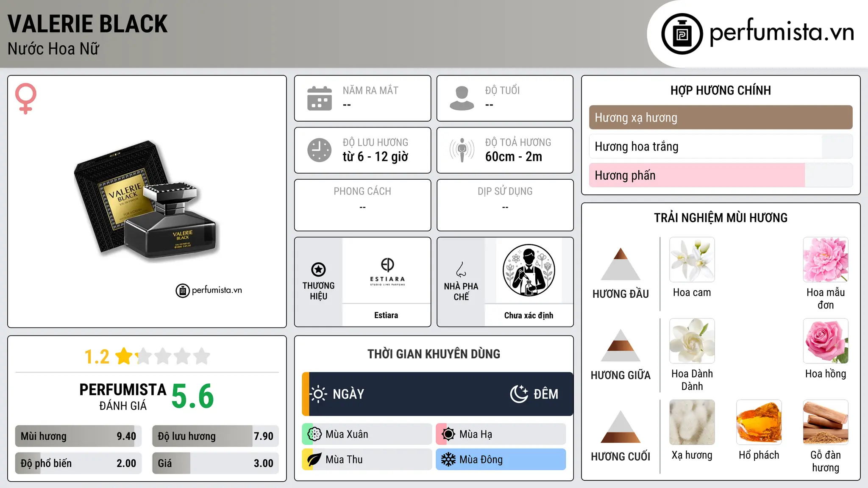The image size is (868, 488).
Task: Click the 1.2 star rating number
Action: (97, 357)
